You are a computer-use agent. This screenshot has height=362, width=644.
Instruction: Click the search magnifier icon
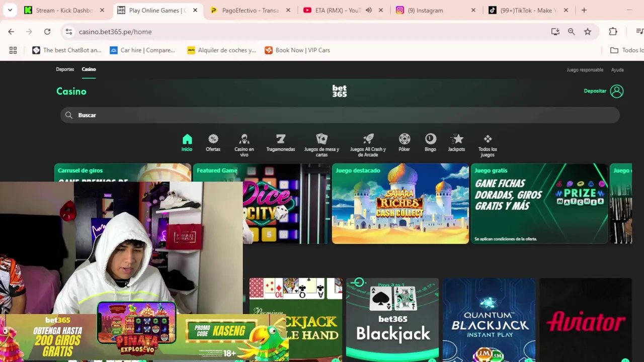coord(69,115)
